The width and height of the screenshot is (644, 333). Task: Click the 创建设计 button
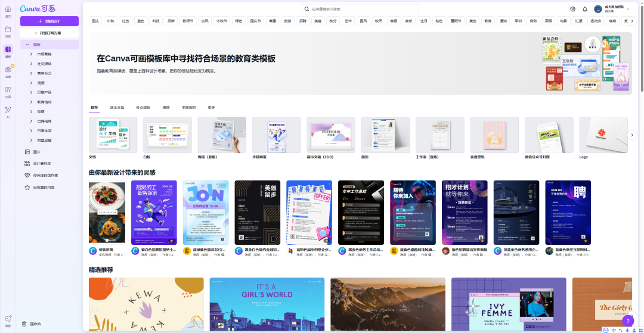49,21
